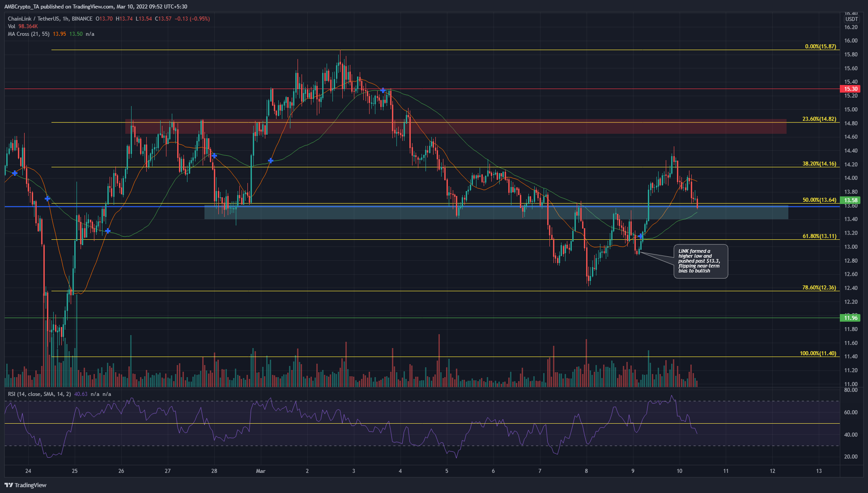This screenshot has width=868, height=493.
Task: Click the 16.00 value on the price axis
Action: click(851, 41)
